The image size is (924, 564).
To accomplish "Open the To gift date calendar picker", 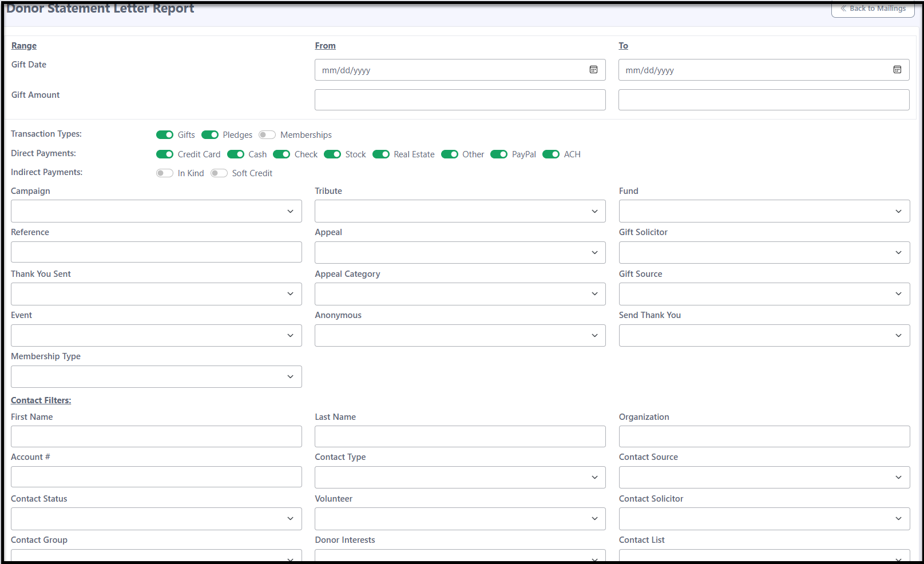I will pyautogui.click(x=897, y=70).
